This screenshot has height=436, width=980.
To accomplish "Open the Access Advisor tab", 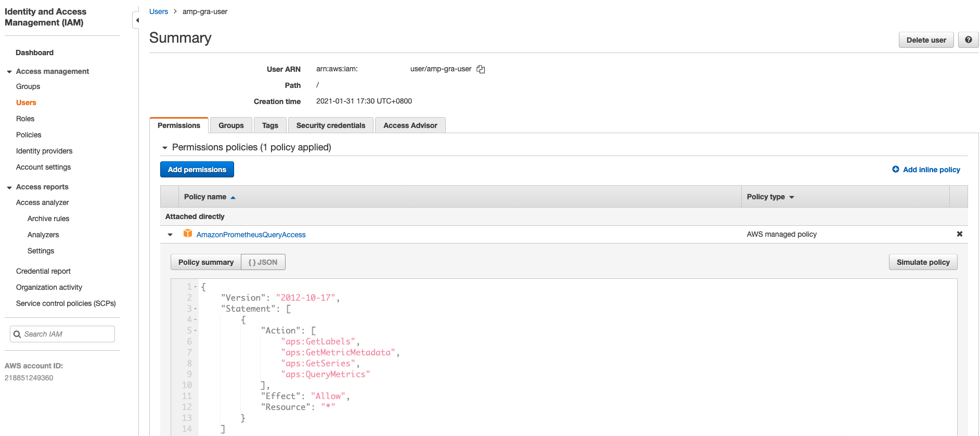I will [410, 125].
